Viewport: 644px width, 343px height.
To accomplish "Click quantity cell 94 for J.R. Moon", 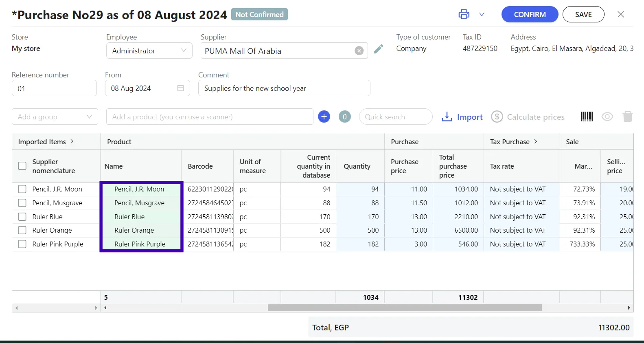I will coord(360,189).
